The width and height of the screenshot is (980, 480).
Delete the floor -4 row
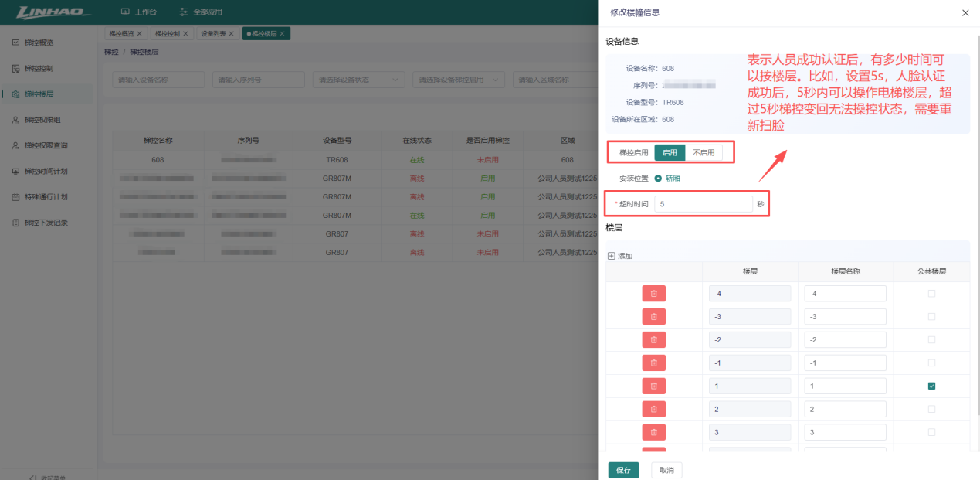click(653, 294)
